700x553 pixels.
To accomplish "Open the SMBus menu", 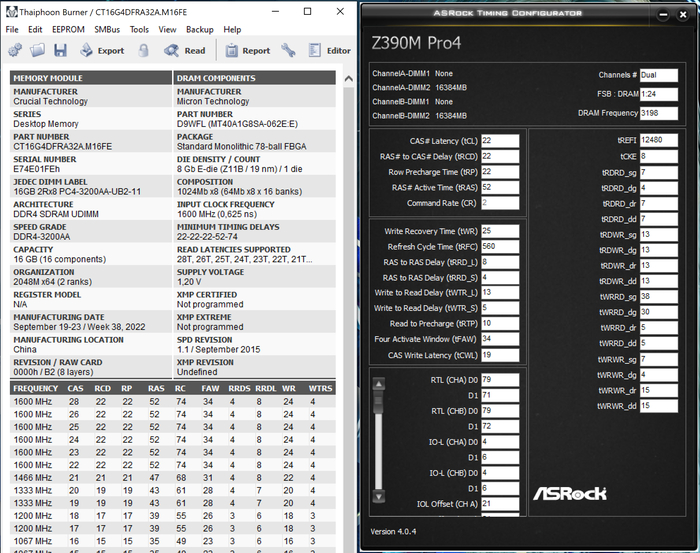I will [107, 29].
